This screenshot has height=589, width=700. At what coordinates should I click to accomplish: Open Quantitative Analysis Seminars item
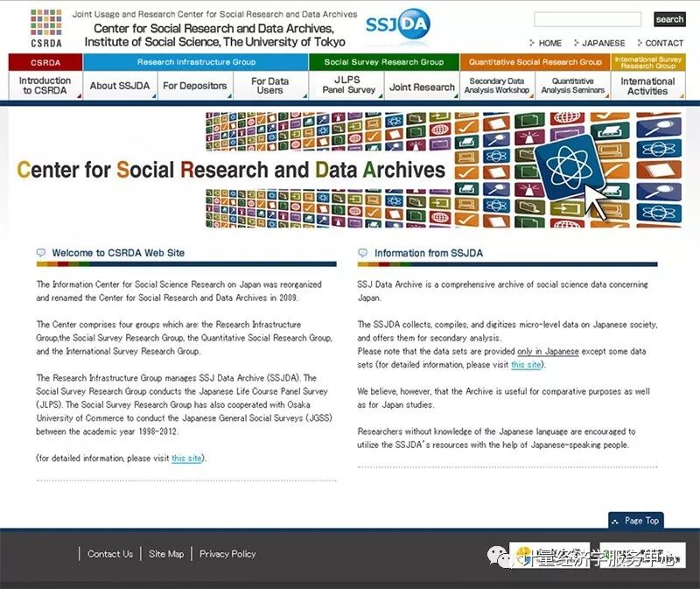pyautogui.click(x=573, y=85)
